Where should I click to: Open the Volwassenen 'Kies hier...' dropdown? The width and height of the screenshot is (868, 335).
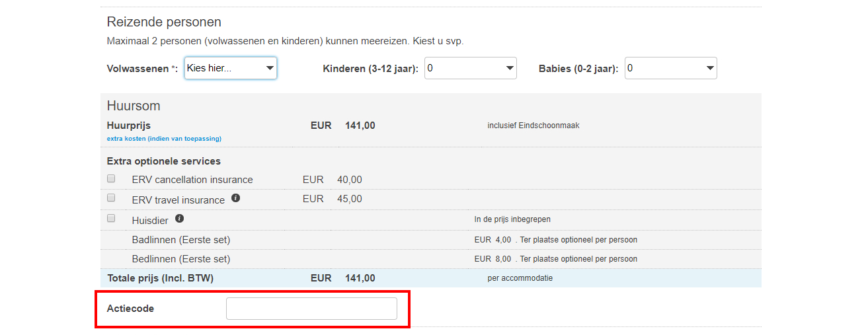[x=230, y=68]
